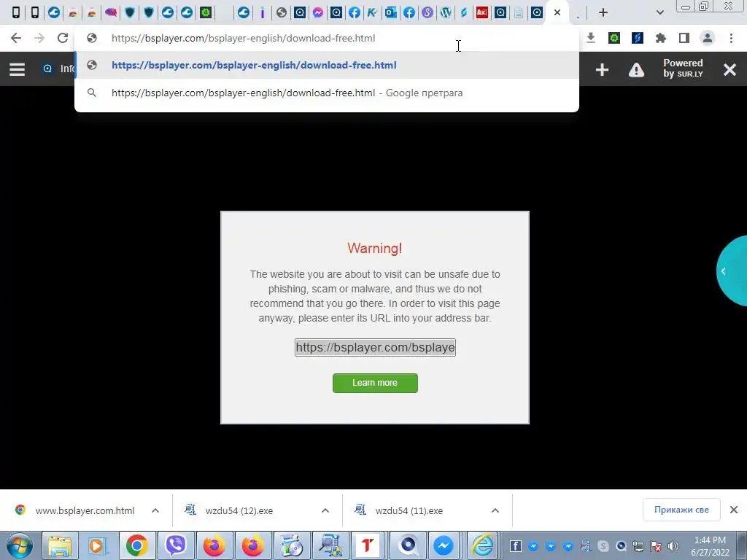This screenshot has height=560, width=747.
Task: Open the red T app in taskbar
Action: coord(367,545)
